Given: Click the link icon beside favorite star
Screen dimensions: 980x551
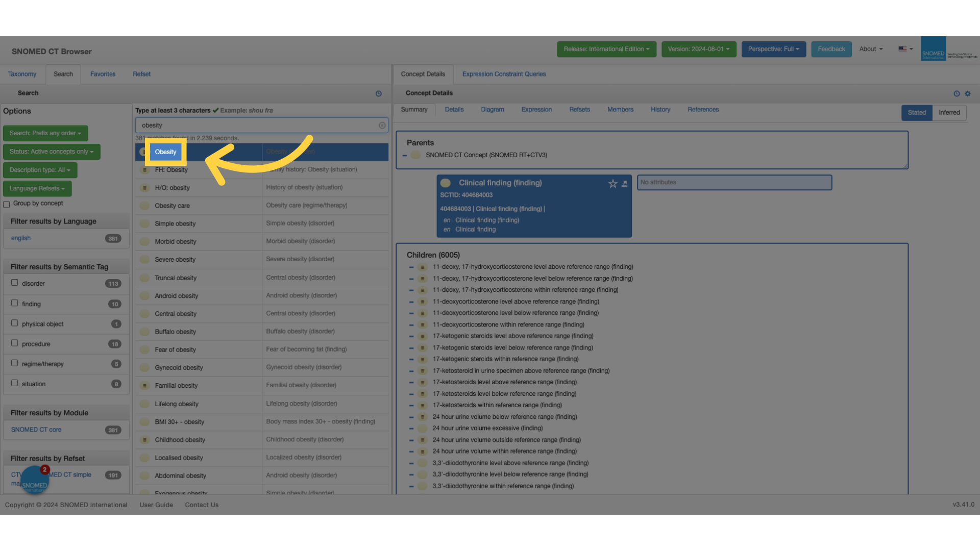Looking at the screenshot, I should coord(624,184).
